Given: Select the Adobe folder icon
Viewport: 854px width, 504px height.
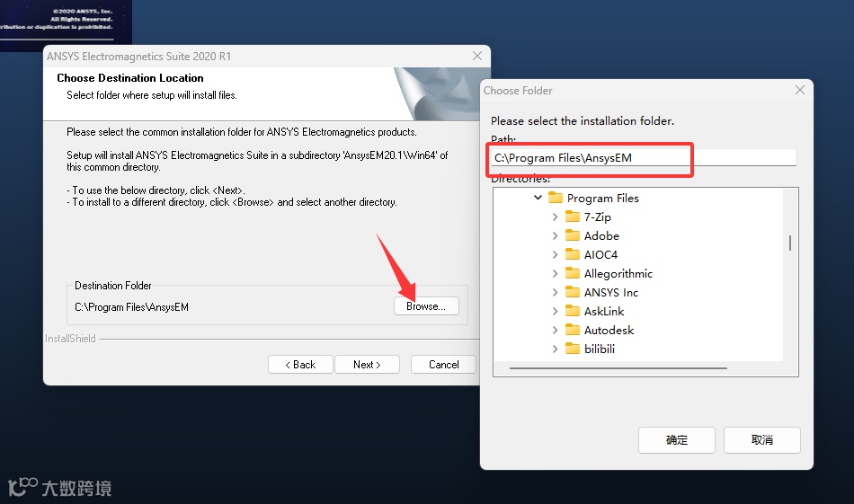Looking at the screenshot, I should 573,235.
